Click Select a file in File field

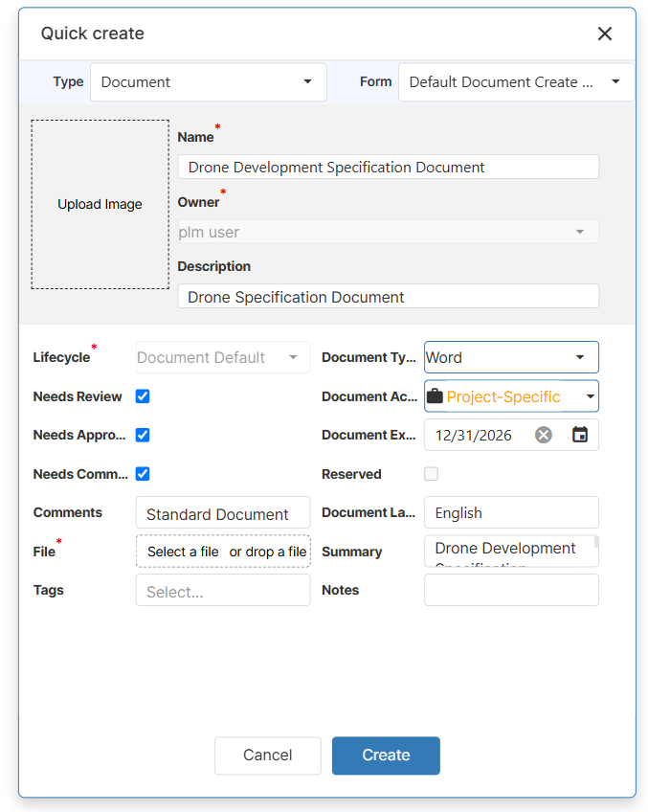click(184, 552)
